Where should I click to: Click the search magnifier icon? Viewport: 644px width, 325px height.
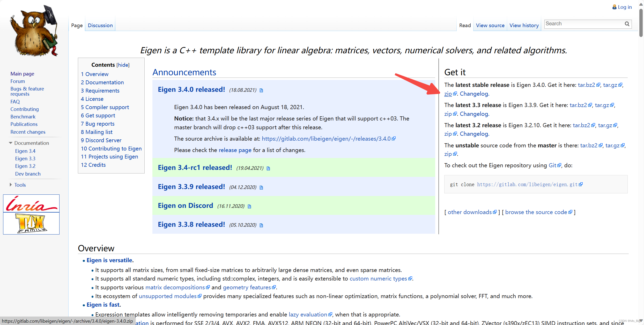(x=627, y=24)
